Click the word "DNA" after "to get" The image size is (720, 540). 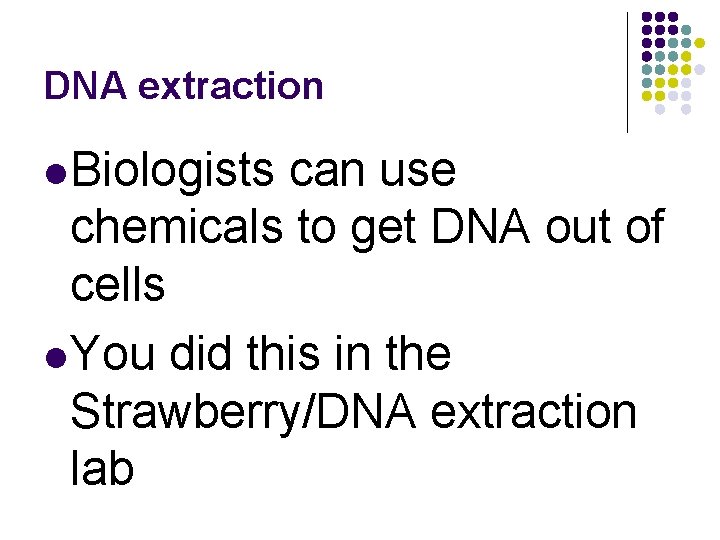click(x=481, y=225)
